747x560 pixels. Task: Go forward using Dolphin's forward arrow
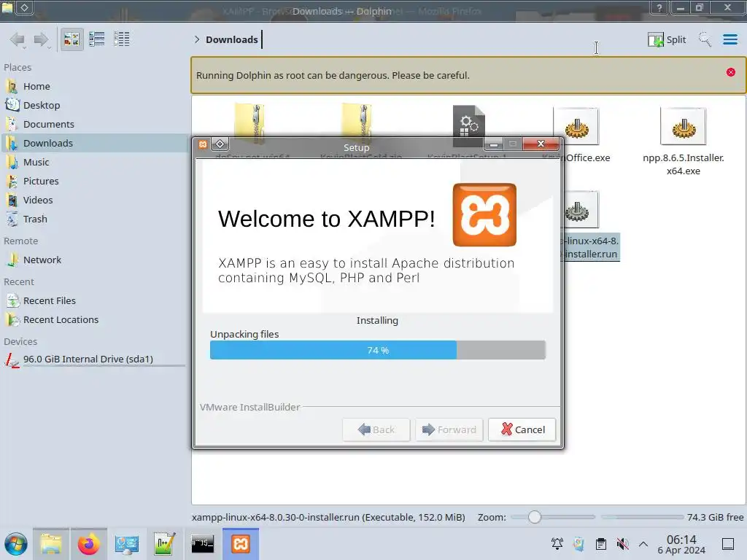pos(42,39)
